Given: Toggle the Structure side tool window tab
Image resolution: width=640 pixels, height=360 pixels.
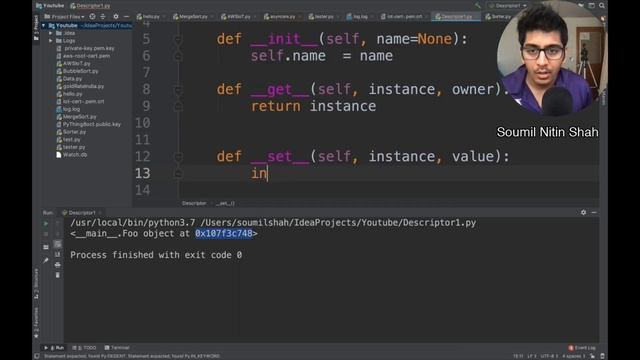Looking at the screenshot, I should [36, 283].
